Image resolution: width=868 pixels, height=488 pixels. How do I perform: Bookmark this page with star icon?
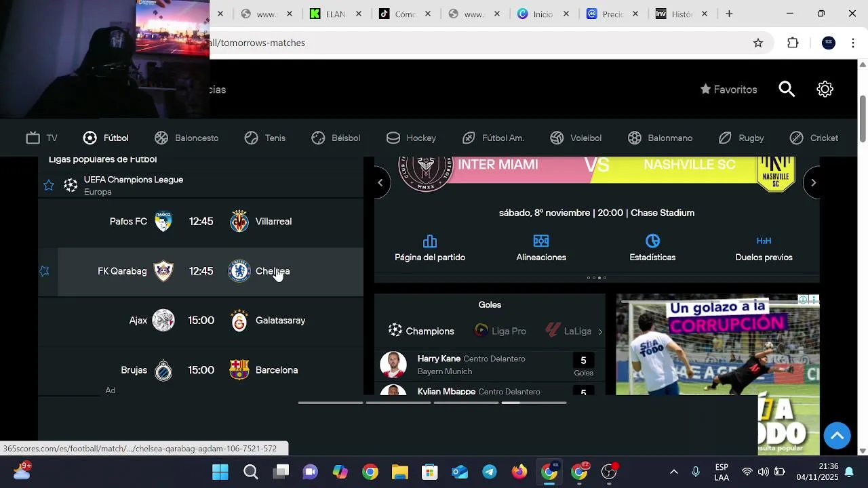pos(758,43)
